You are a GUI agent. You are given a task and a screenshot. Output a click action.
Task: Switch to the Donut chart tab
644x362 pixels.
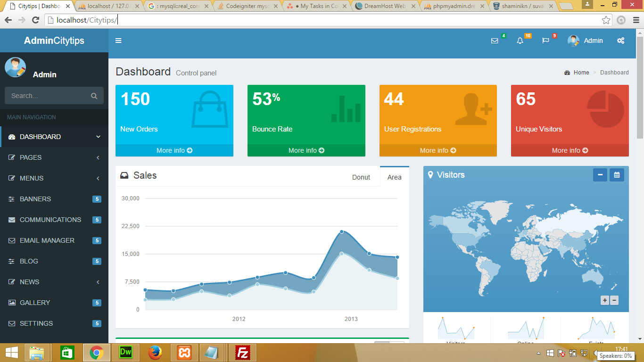361,177
